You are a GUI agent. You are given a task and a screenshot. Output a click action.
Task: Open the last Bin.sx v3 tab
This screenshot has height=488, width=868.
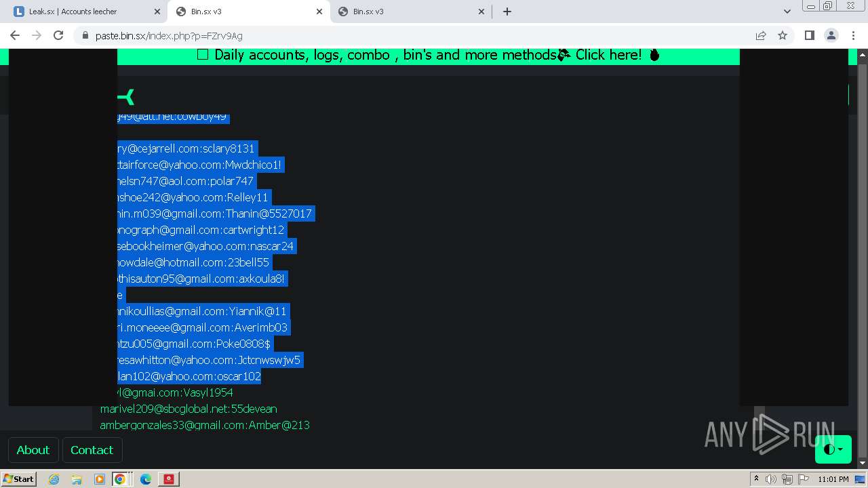pyautogui.click(x=410, y=12)
